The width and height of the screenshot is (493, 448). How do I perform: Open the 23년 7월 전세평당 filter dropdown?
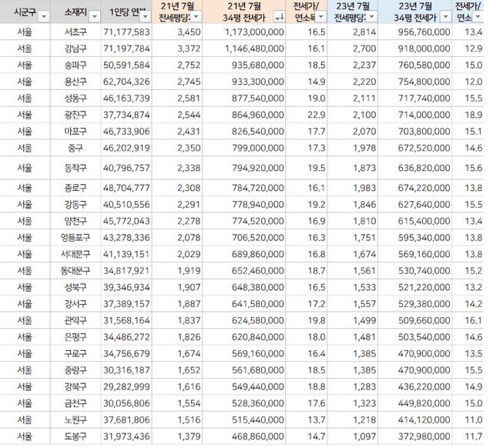pos(371,16)
